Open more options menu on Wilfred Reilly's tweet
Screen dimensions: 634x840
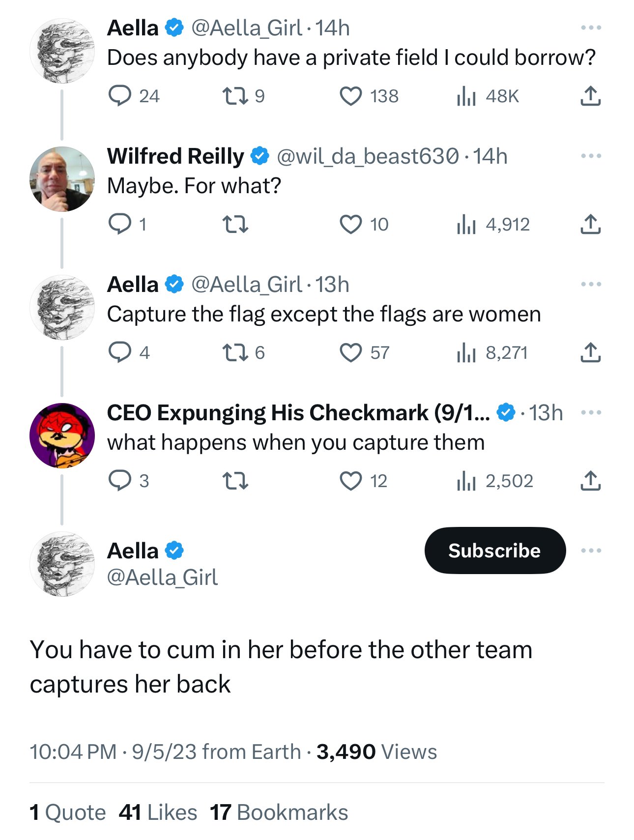pos(591,156)
